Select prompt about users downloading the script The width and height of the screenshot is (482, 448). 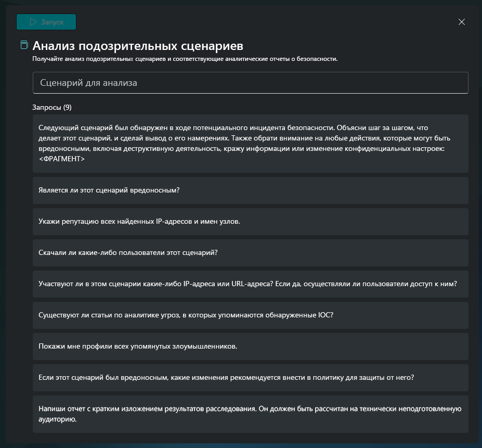coord(250,252)
